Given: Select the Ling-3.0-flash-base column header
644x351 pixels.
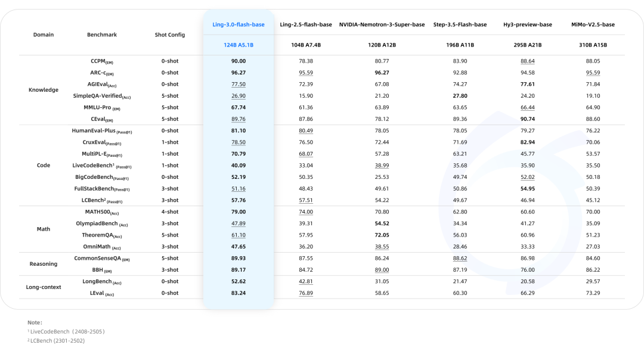Looking at the screenshot, I should click(238, 24).
